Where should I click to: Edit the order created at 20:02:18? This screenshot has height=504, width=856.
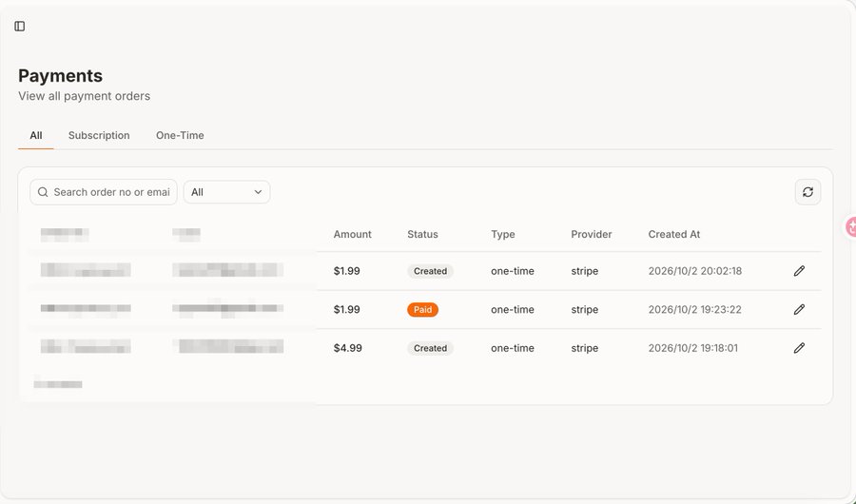coord(799,271)
